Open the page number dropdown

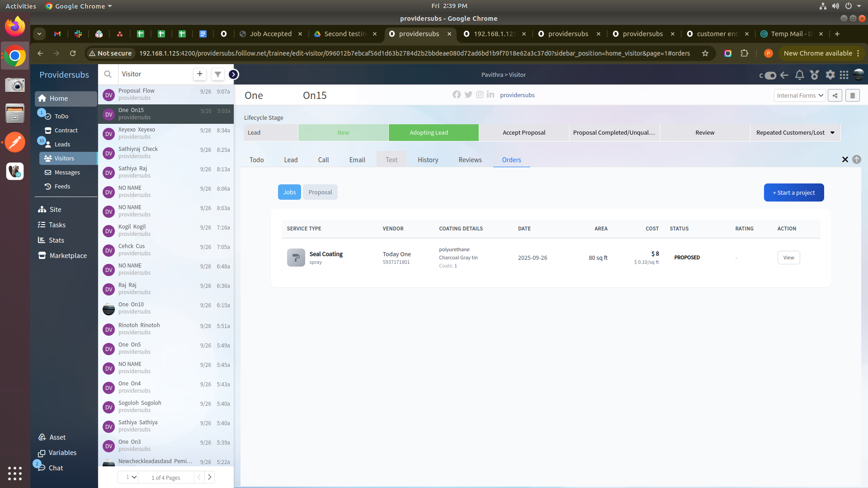(131, 477)
